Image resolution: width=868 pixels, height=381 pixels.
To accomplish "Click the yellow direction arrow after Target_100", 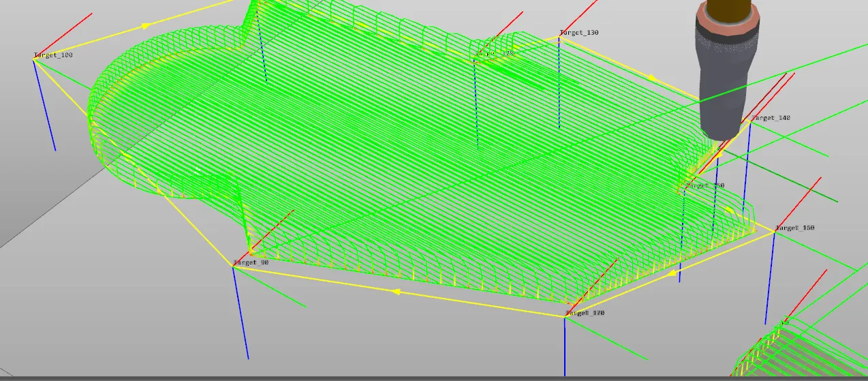I will pos(146,26).
